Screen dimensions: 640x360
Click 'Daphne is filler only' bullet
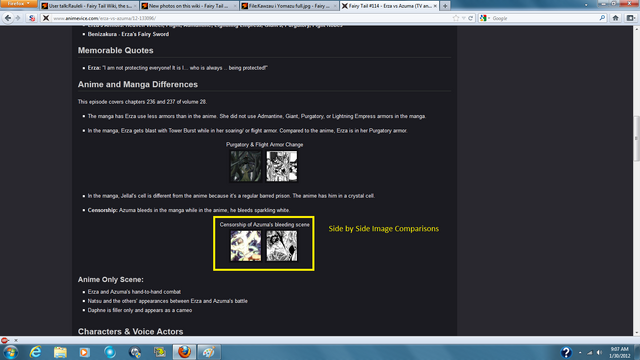pos(140,310)
